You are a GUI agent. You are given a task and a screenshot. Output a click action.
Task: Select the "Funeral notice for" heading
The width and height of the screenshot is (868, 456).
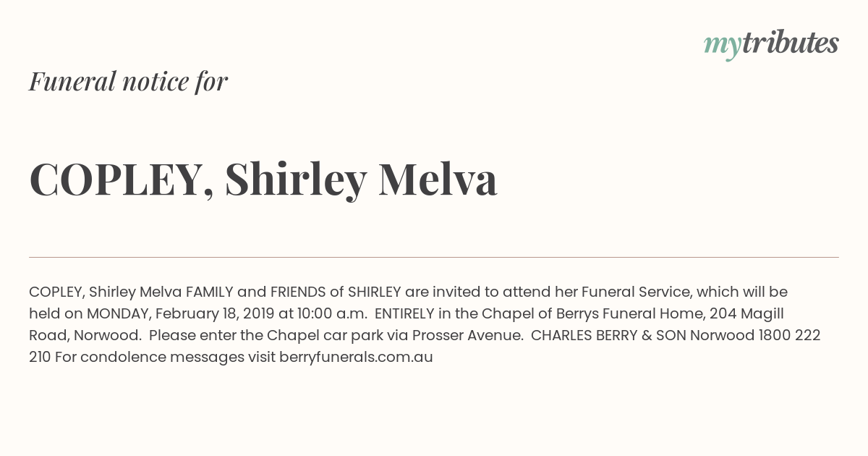click(x=128, y=81)
